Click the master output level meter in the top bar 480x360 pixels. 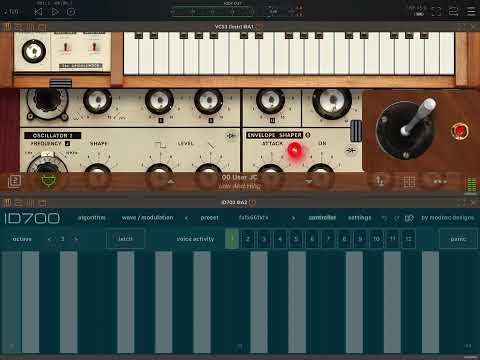pyautogui.click(x=212, y=12)
